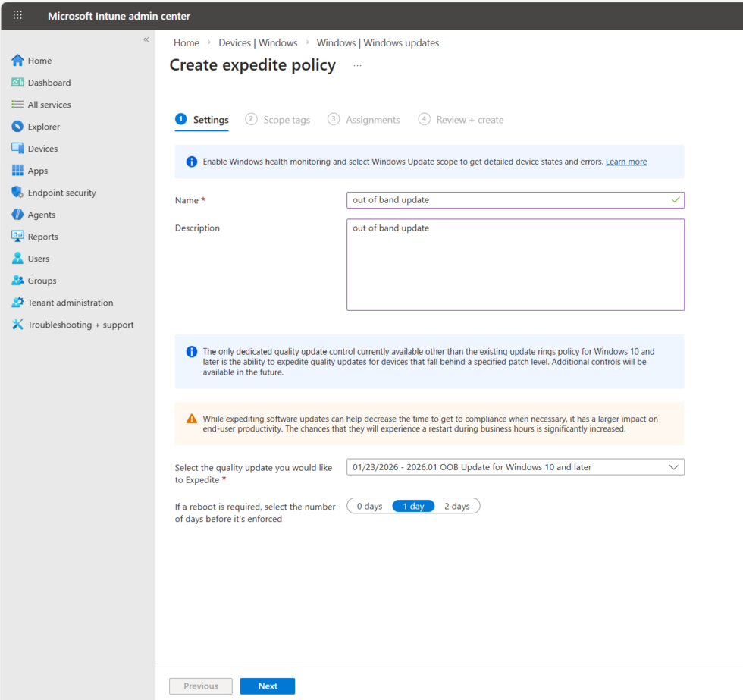Open Dashboard label in sidebar menu
The width and height of the screenshot is (743, 700).
point(49,83)
